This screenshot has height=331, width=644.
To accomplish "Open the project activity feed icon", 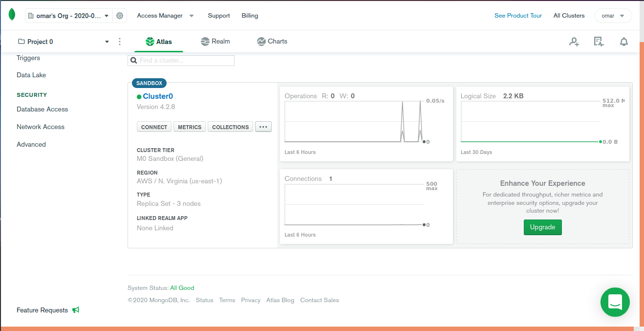I will click(599, 42).
